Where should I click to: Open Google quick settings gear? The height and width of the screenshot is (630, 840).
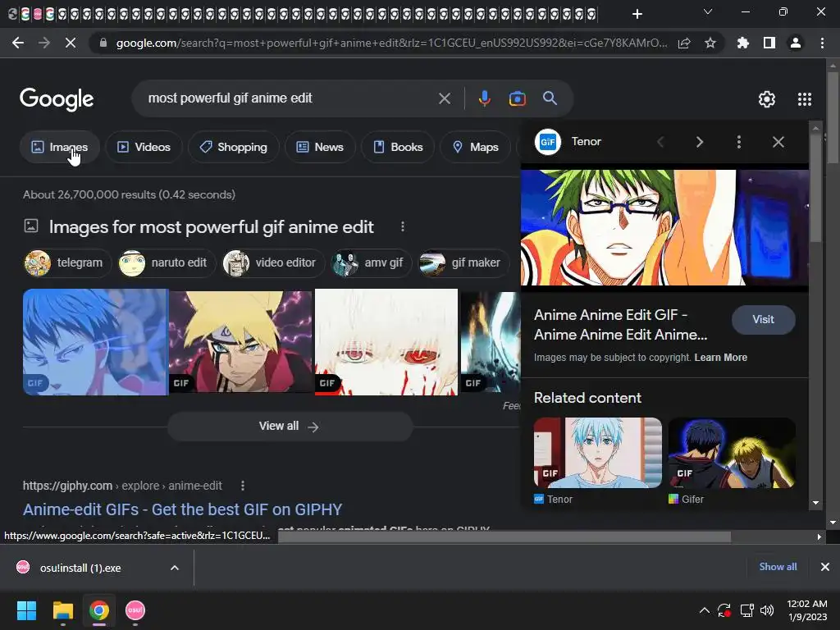[x=767, y=99]
